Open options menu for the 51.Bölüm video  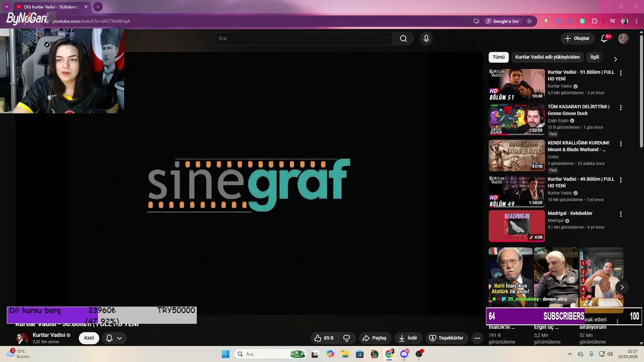click(x=620, y=73)
